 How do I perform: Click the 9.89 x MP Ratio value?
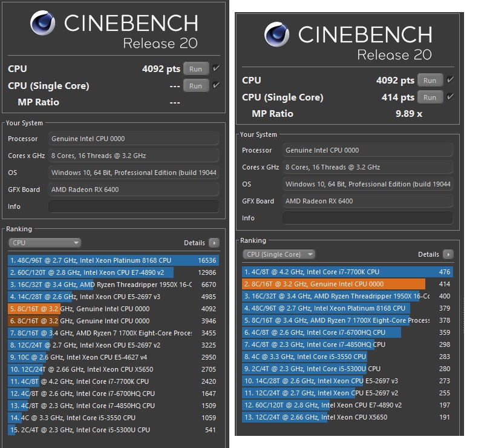(x=409, y=113)
